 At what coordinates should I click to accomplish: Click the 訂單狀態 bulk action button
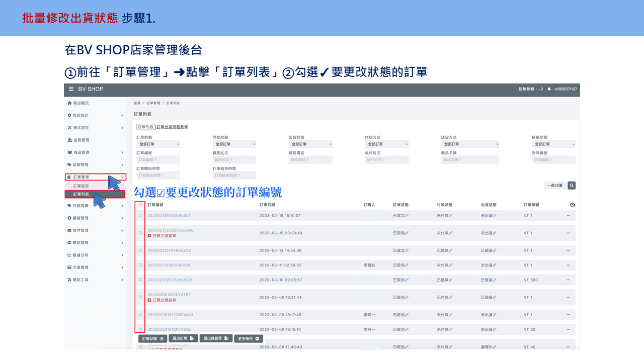point(153,339)
